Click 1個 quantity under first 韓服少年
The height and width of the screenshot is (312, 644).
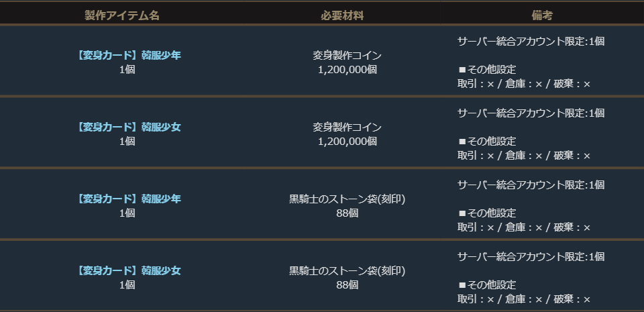[127, 69]
